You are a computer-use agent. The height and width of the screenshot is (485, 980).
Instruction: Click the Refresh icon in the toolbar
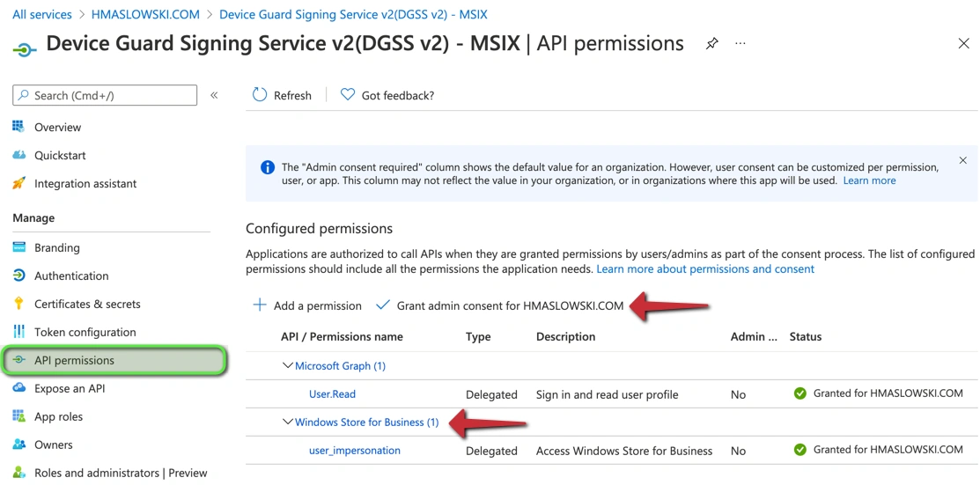(260, 95)
